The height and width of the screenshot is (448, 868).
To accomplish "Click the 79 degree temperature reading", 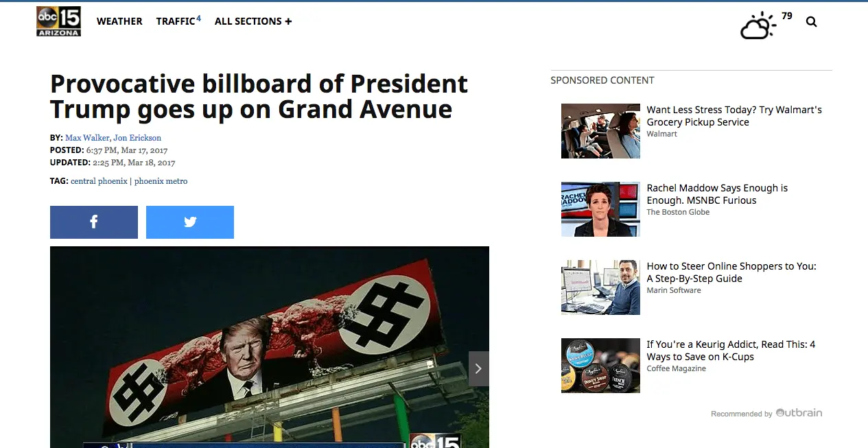I will [x=786, y=16].
